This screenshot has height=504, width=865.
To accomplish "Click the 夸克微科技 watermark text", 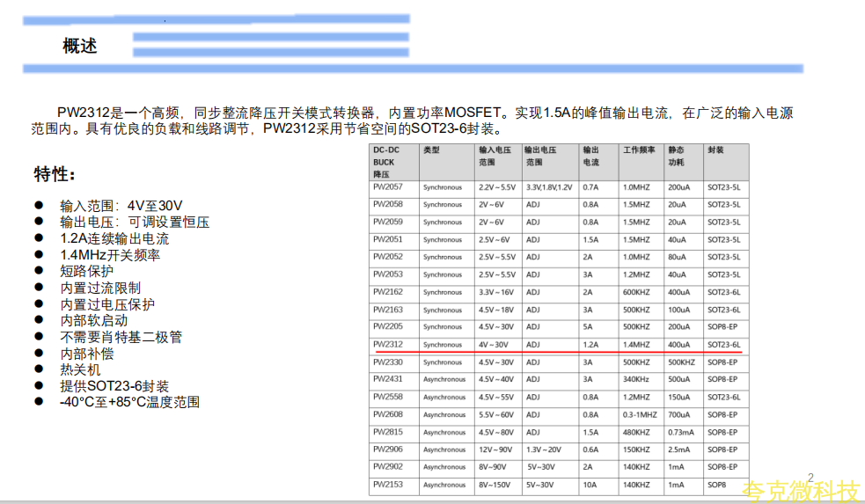I will [x=799, y=490].
